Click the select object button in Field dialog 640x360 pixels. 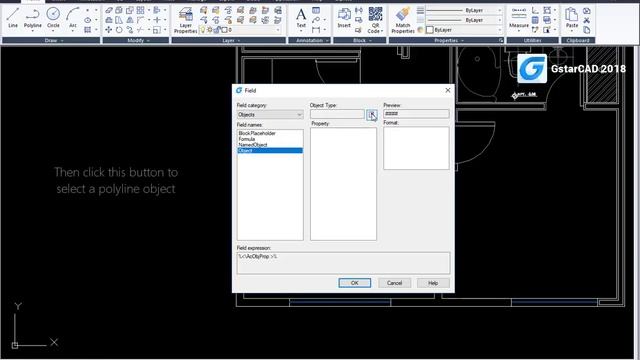(x=371, y=115)
